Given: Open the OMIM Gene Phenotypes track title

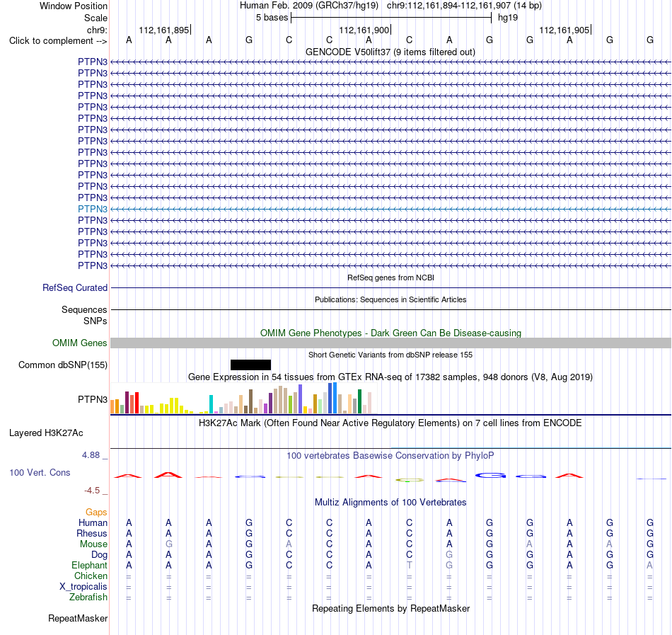Looking at the screenshot, I should tap(390, 333).
